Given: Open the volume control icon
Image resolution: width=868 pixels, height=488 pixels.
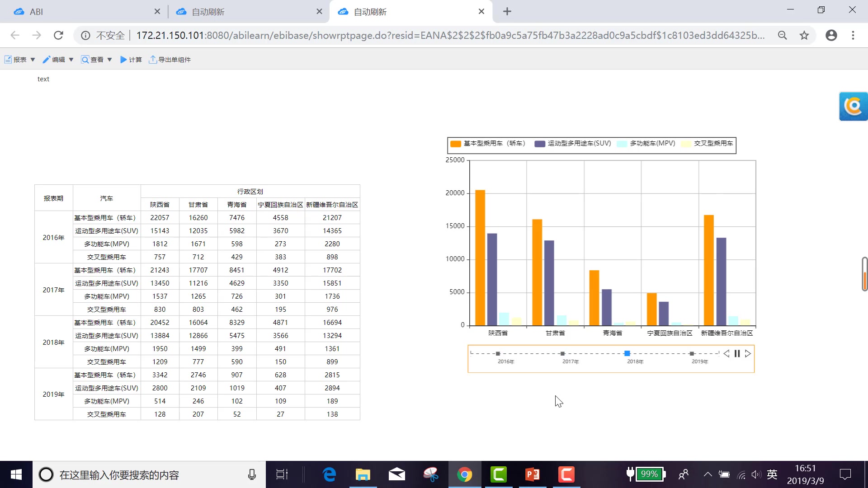Looking at the screenshot, I should pos(756,474).
